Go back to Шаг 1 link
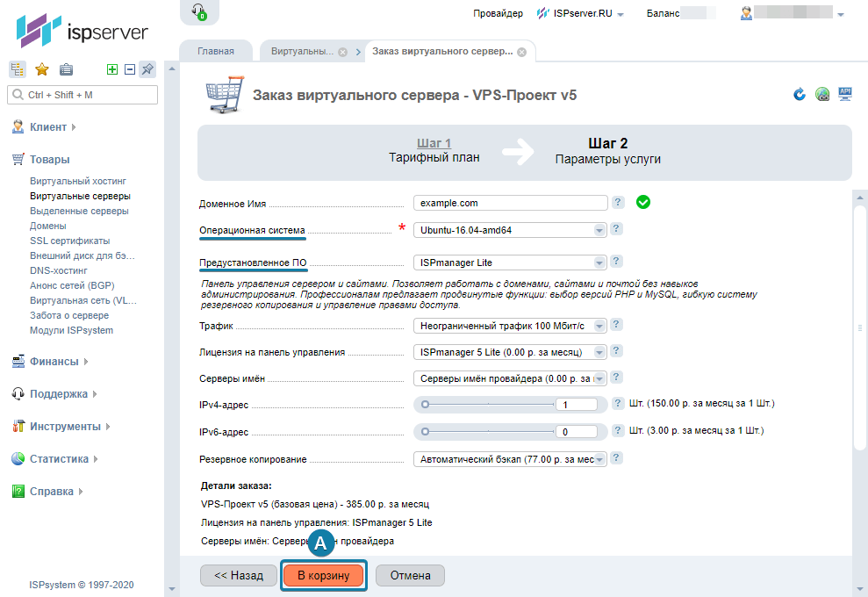Image resolution: width=868 pixels, height=597 pixels. (434, 143)
